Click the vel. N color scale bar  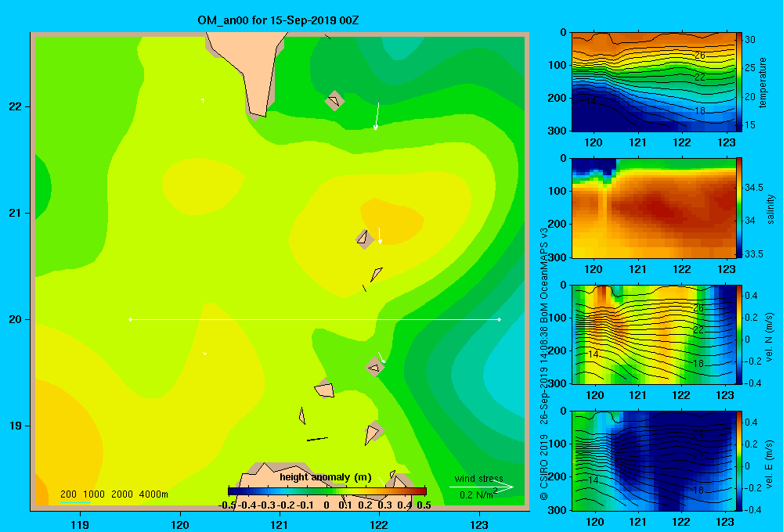739,334
